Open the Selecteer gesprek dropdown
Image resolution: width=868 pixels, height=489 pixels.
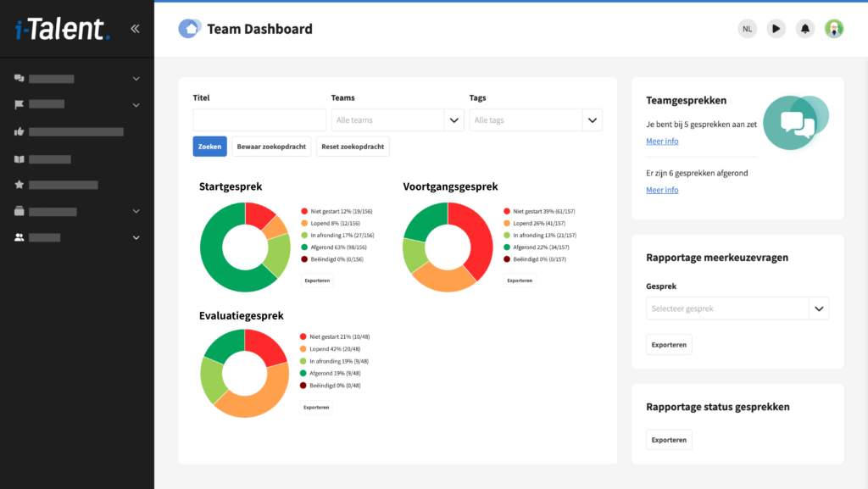tap(737, 308)
